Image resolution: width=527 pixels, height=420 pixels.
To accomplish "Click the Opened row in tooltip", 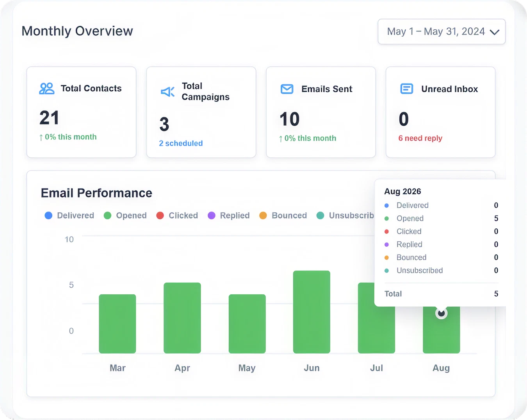I will pyautogui.click(x=441, y=219).
